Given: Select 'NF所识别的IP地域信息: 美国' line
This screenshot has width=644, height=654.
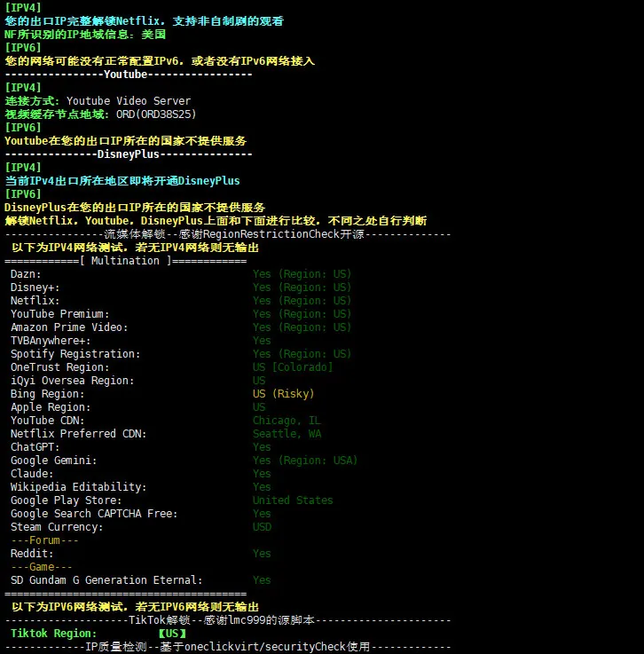Looking at the screenshot, I should coord(85,35).
